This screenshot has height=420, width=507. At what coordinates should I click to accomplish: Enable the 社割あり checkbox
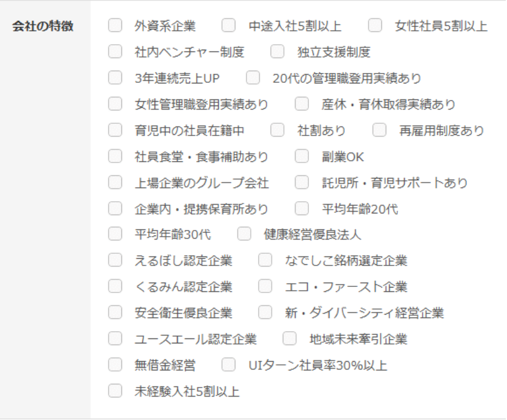[x=276, y=130]
